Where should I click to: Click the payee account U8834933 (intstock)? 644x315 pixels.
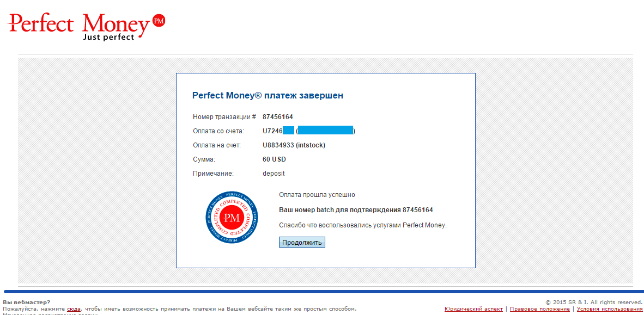(294, 145)
